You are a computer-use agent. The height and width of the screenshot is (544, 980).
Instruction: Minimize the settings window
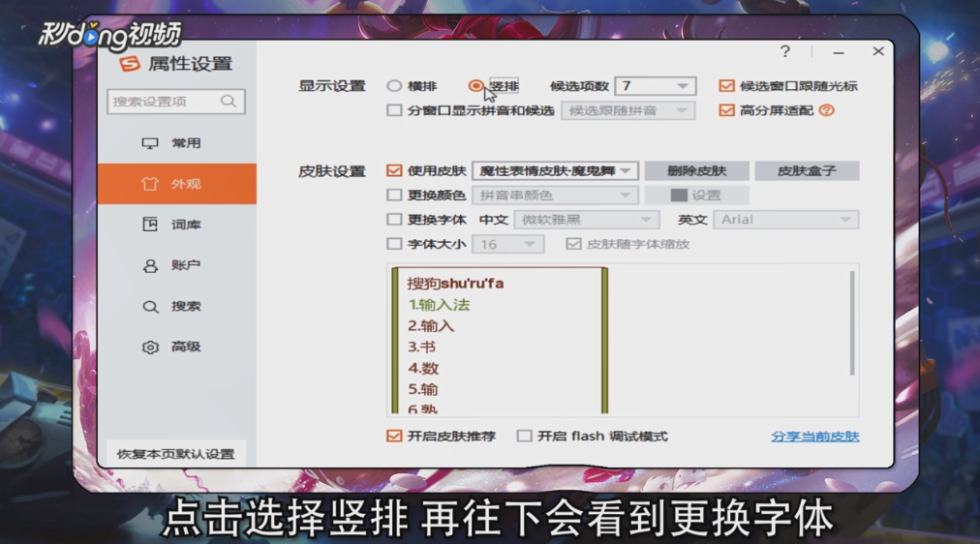[x=839, y=52]
